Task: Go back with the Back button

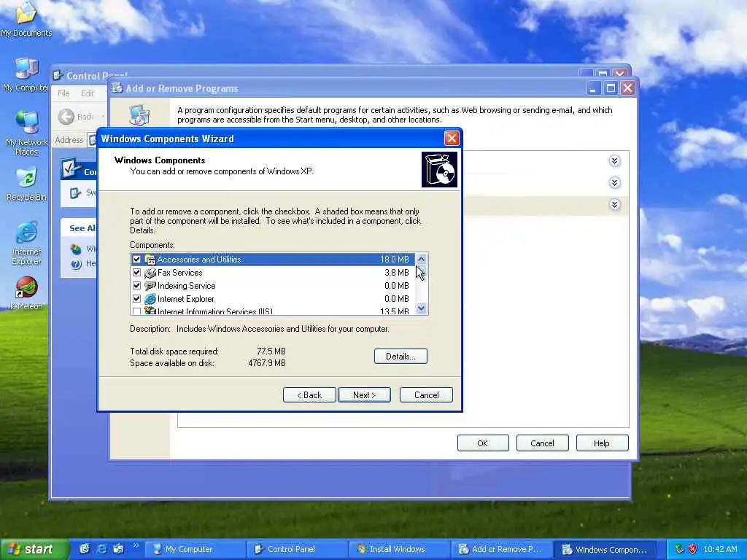Action: 309,394
